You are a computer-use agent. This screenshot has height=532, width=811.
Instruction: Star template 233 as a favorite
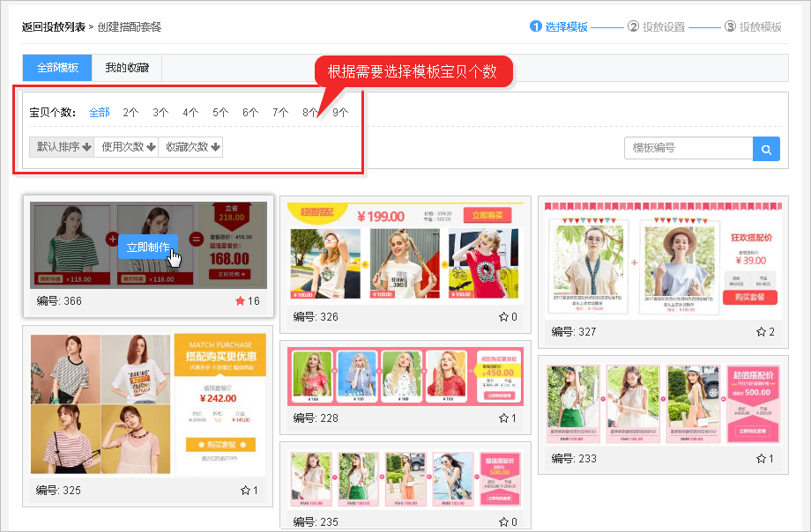[x=761, y=458]
